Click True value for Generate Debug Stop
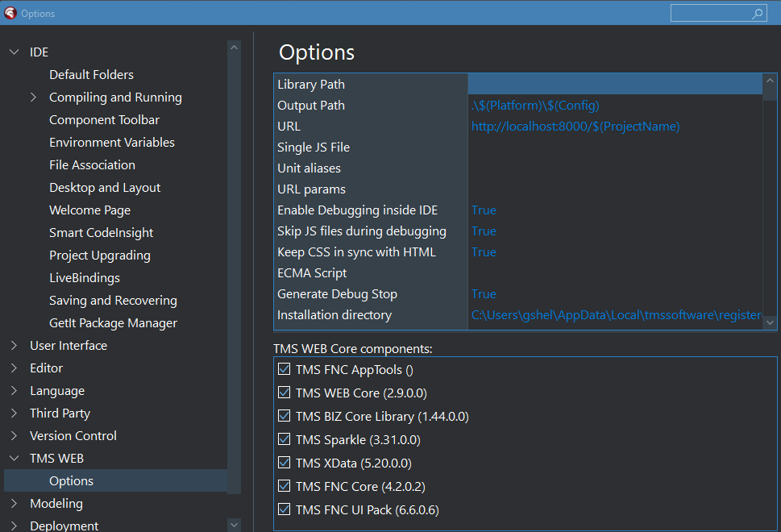The height and width of the screenshot is (532, 781). [x=484, y=294]
